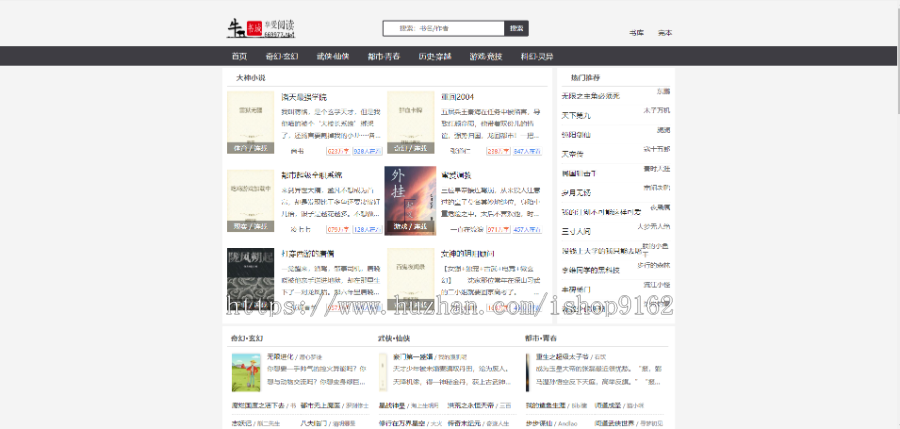Click the site logo in the header
Screen dimensions: 900x429
coord(258,29)
